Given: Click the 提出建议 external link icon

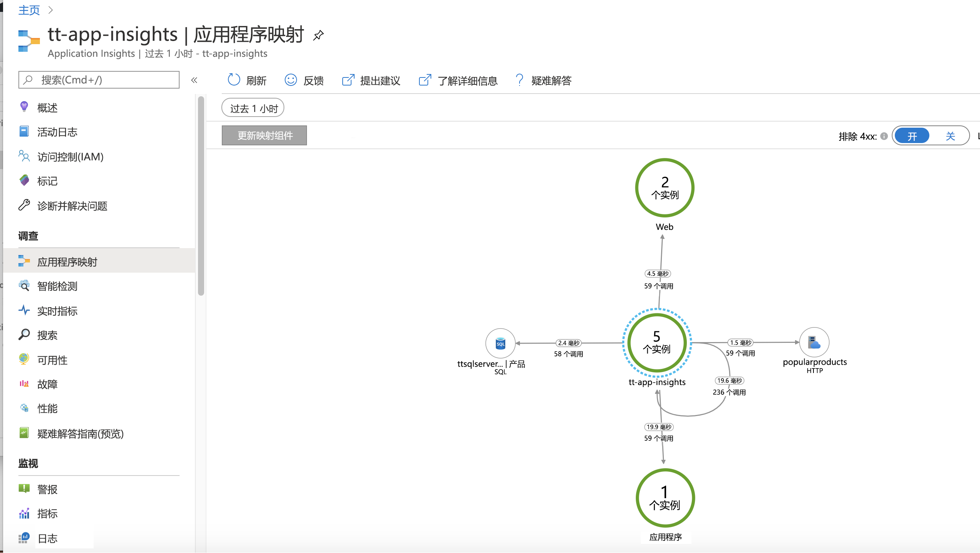Looking at the screenshot, I should point(348,80).
